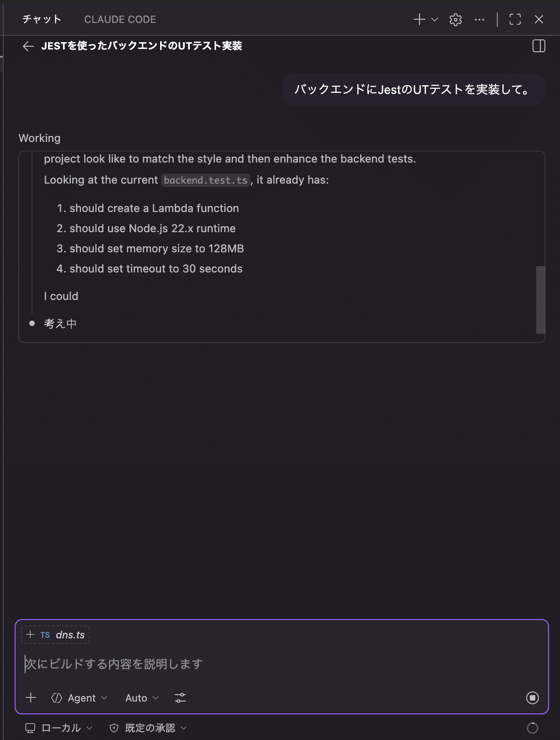The width and height of the screenshot is (560, 740).
Task: Maximize the chat panel size
Action: (515, 19)
